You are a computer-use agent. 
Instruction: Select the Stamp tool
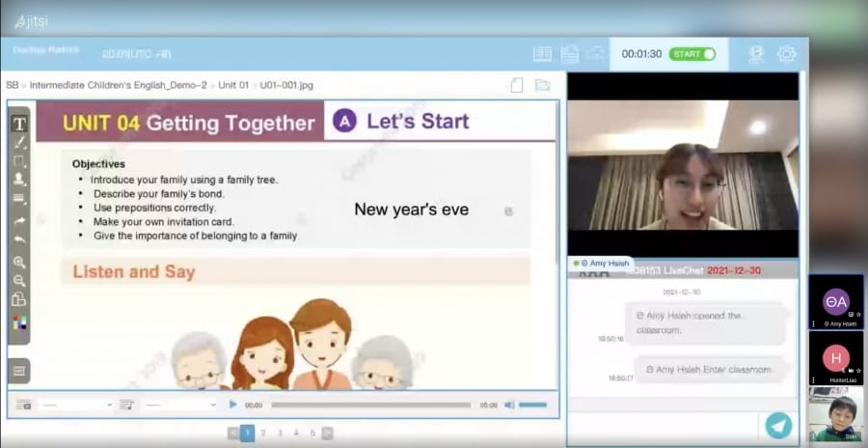tap(19, 179)
